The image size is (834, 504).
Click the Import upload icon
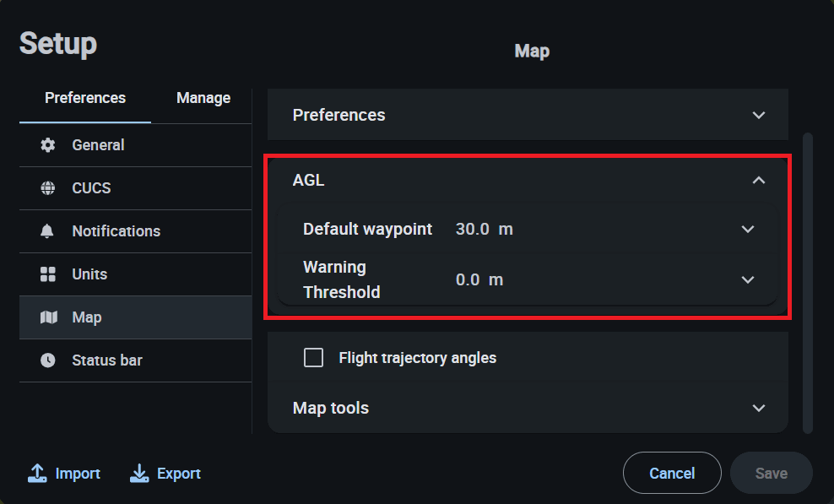coord(37,474)
